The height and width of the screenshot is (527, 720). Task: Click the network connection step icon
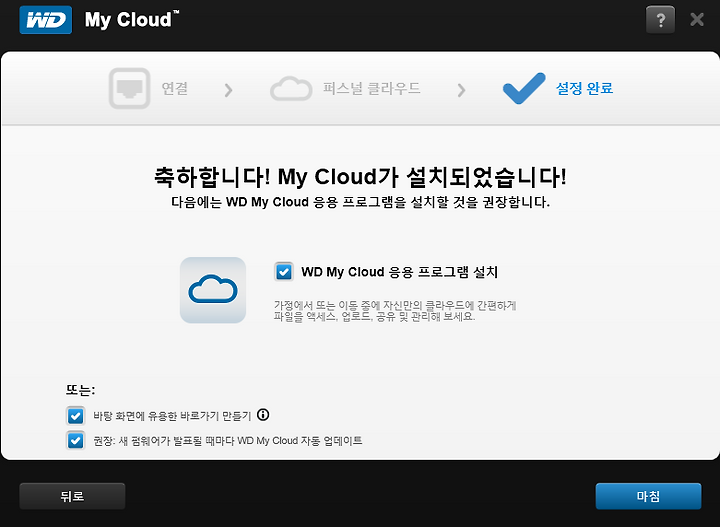pyautogui.click(x=129, y=88)
